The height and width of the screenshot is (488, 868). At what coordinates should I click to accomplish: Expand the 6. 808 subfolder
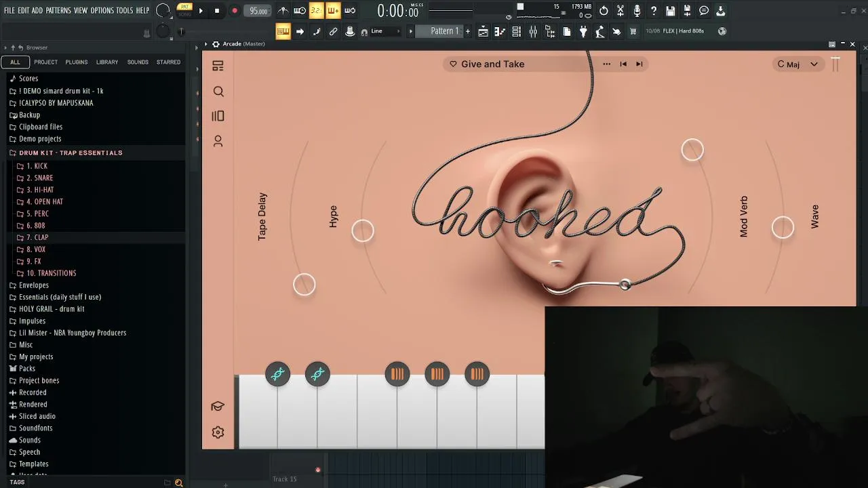pos(35,226)
